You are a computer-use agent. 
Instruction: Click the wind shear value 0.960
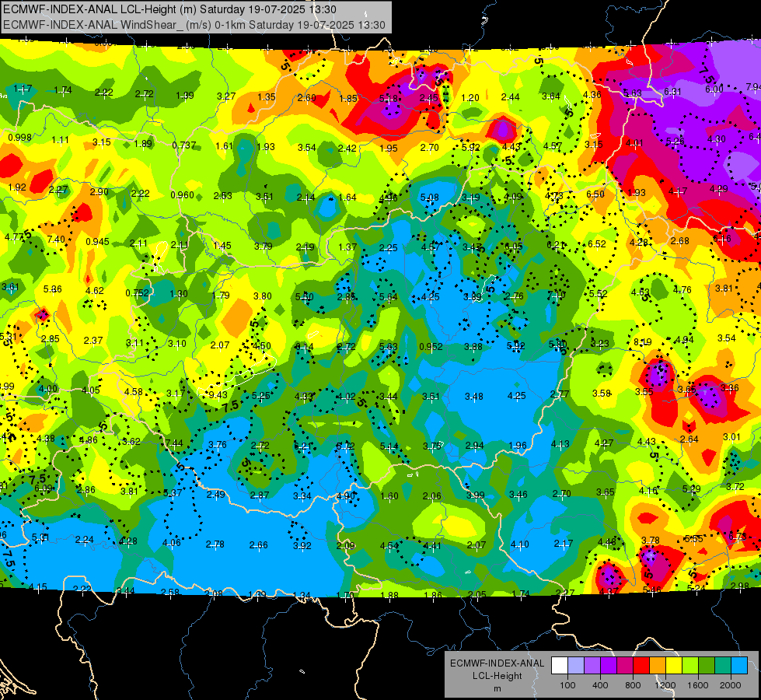tap(183, 195)
